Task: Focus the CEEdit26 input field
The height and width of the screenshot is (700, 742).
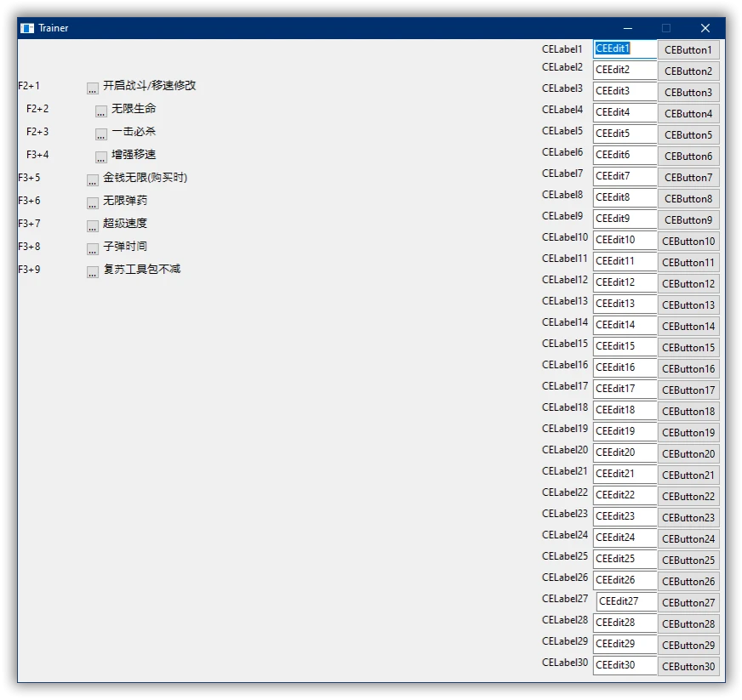Action: [625, 581]
